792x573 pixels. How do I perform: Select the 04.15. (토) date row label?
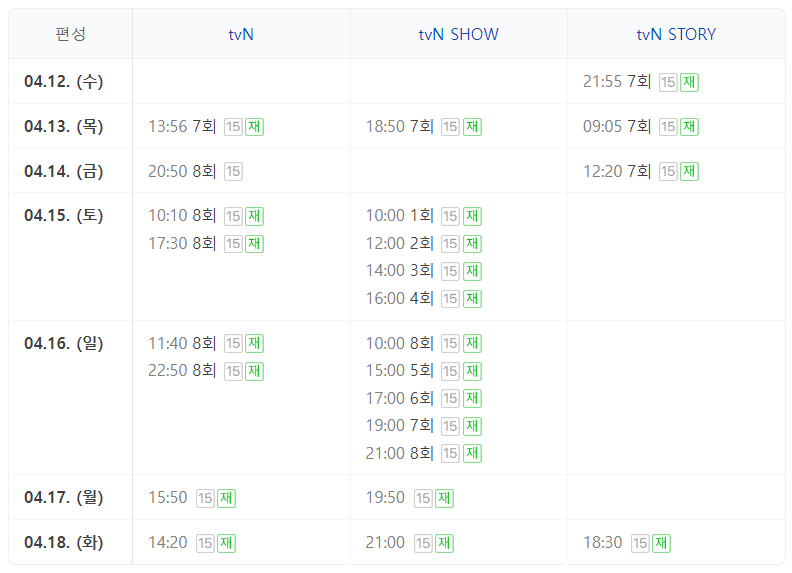coord(64,216)
